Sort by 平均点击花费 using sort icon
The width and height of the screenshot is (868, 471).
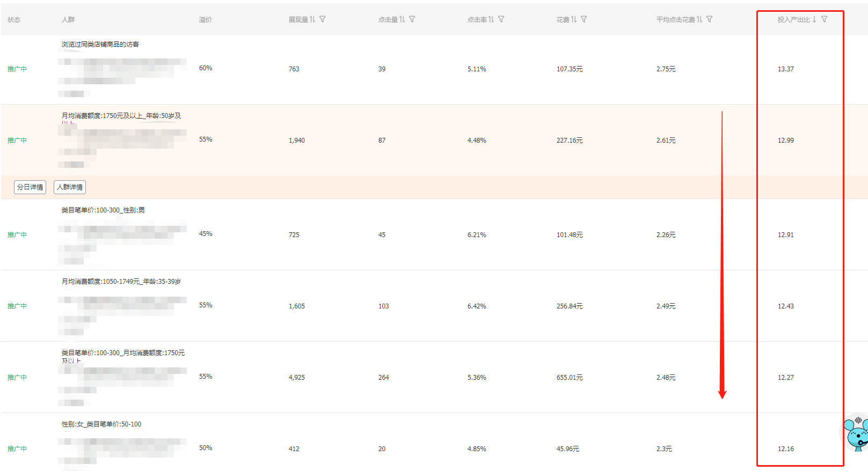coord(699,19)
